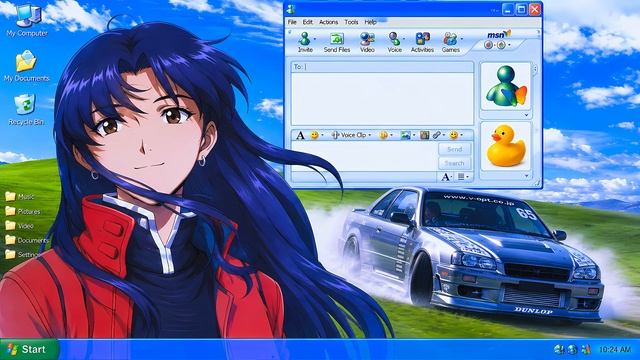The image size is (640, 360).
Task: Click the wink emoticon icon
Action: click(383, 135)
